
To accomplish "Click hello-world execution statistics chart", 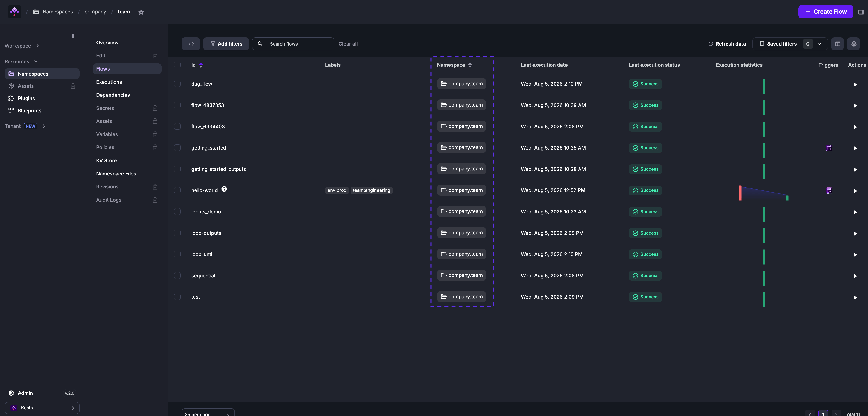I will pyautogui.click(x=763, y=193).
